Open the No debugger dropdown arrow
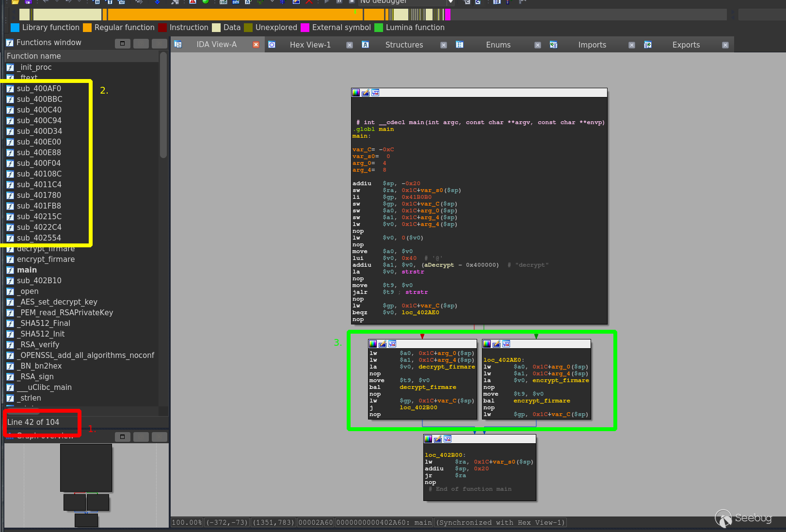Viewport: 786px width, 532px height. (450, 2)
